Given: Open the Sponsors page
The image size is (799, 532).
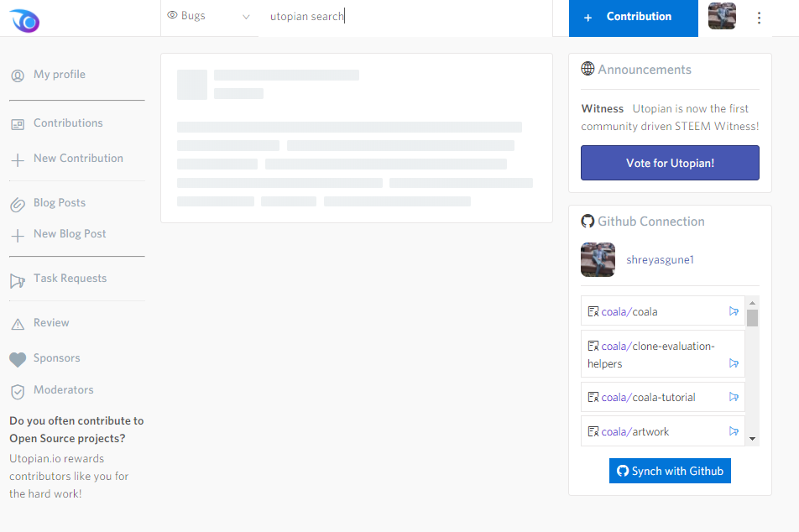Looking at the screenshot, I should coord(56,357).
